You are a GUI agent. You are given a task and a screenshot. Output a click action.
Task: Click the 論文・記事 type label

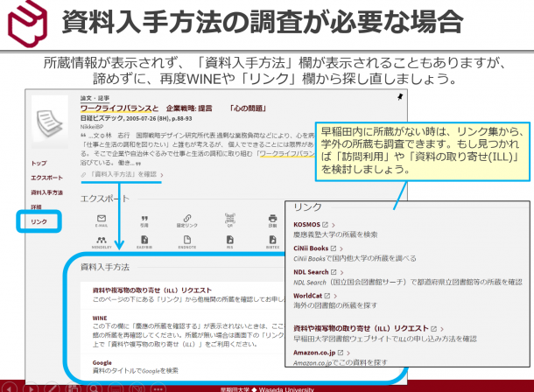click(95, 98)
